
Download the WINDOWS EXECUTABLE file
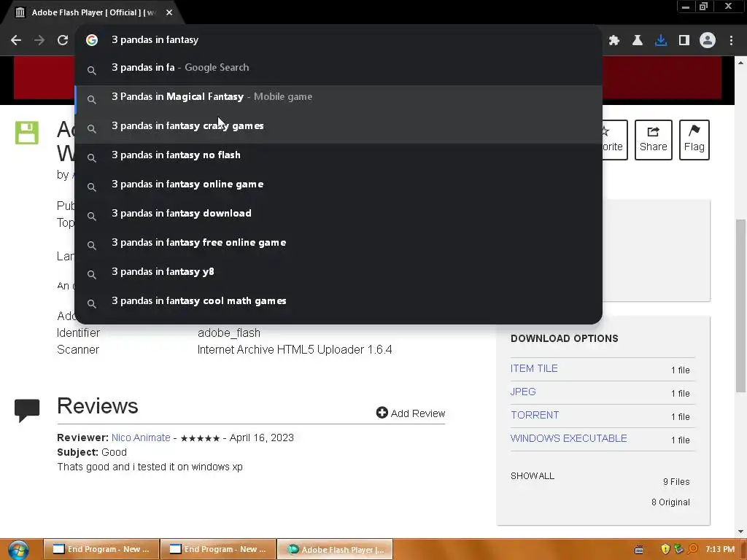pos(569,438)
